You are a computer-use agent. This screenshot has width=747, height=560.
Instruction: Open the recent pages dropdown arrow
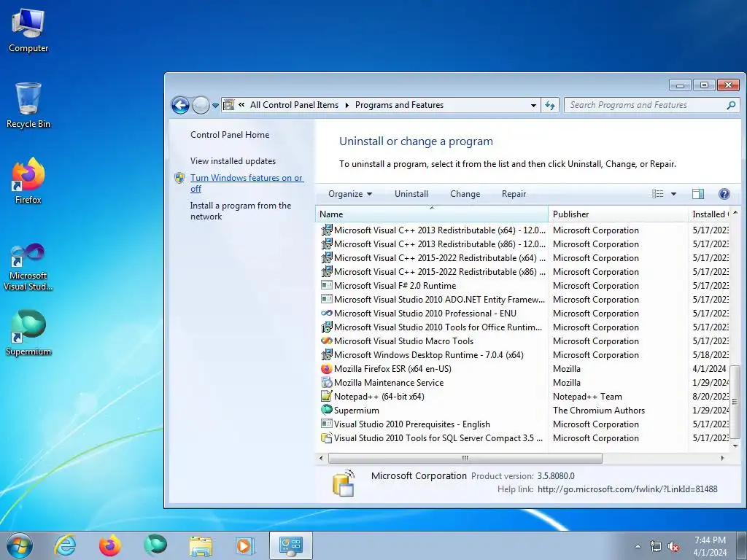coord(215,105)
